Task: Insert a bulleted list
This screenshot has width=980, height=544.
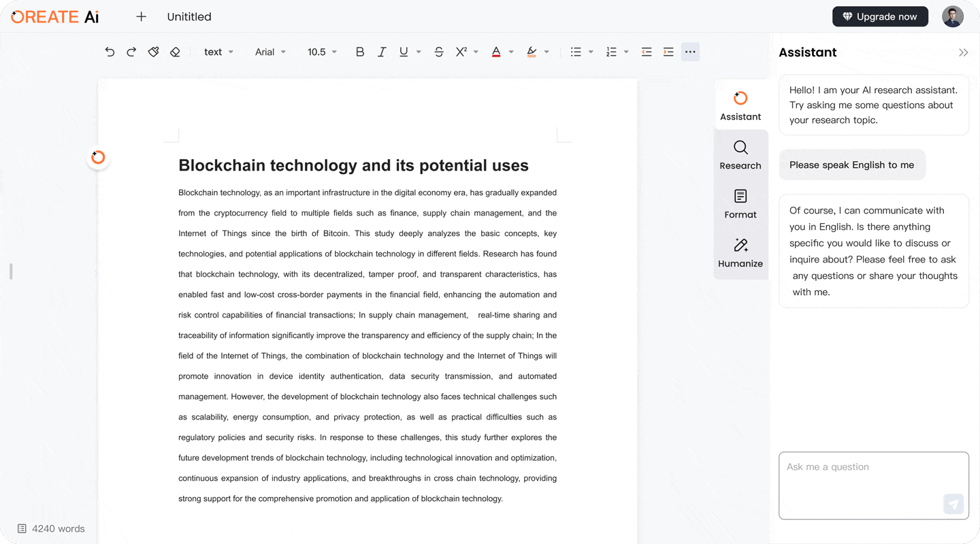Action: click(x=576, y=52)
